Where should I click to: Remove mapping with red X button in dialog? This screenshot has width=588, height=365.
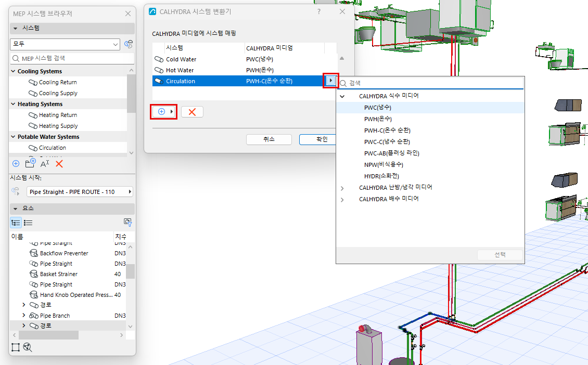pos(192,112)
